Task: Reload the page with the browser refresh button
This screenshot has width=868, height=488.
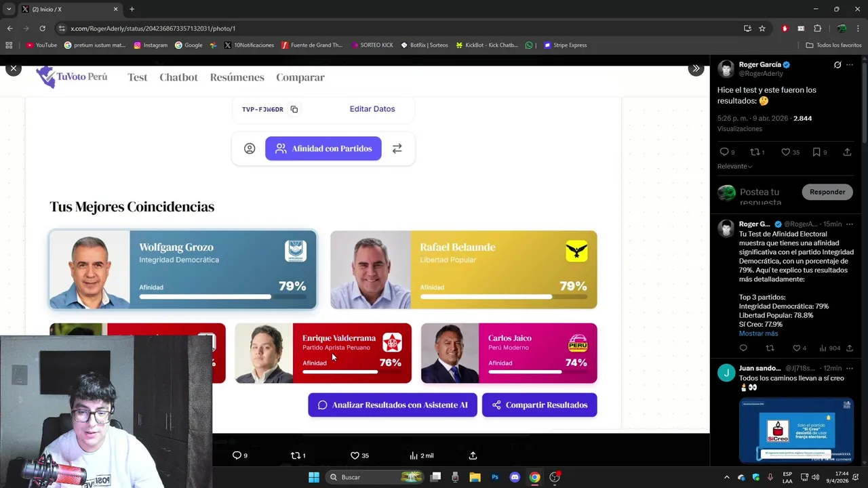Action: click(42, 28)
